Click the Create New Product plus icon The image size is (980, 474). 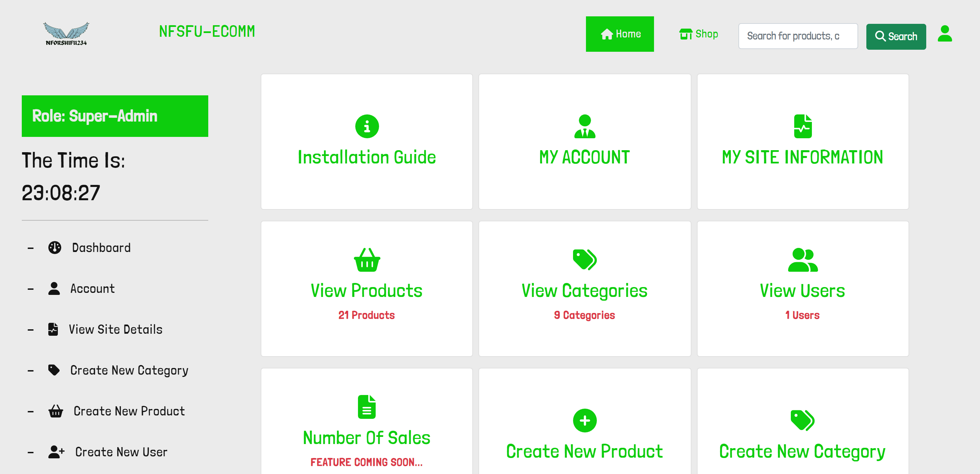click(584, 420)
